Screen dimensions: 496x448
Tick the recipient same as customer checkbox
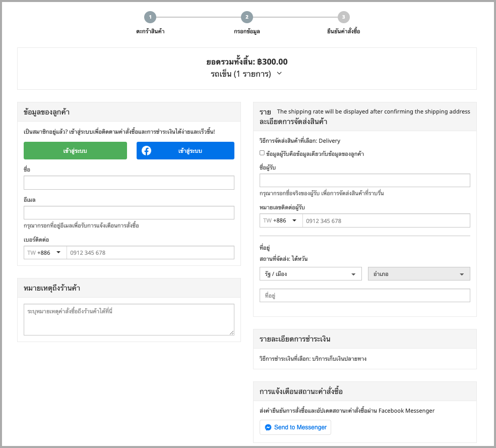(262, 153)
